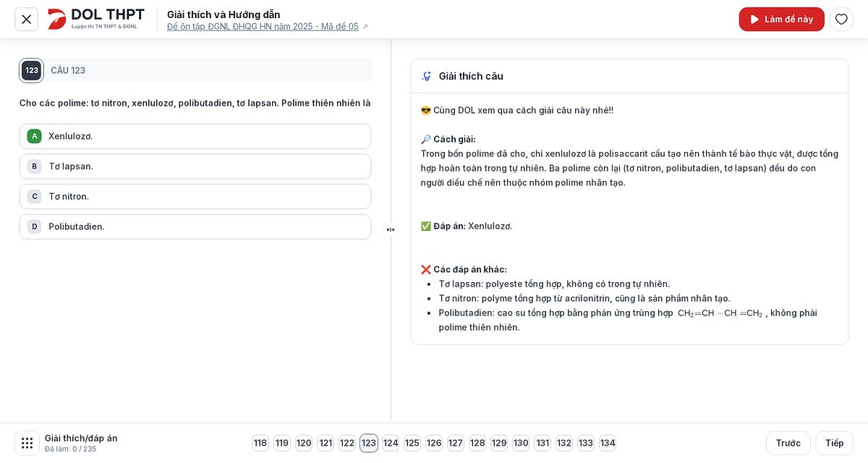Select answer D Polibutadien
Screen dimensions: 868x463
pyautogui.click(x=195, y=226)
